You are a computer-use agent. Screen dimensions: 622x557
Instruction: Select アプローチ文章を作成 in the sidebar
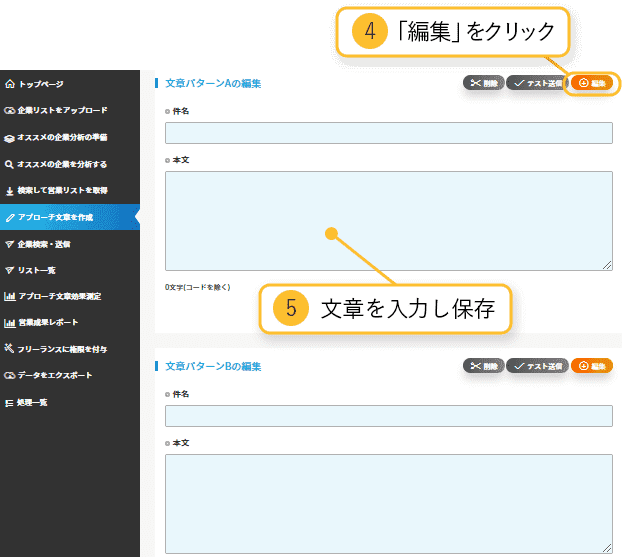coord(70,217)
